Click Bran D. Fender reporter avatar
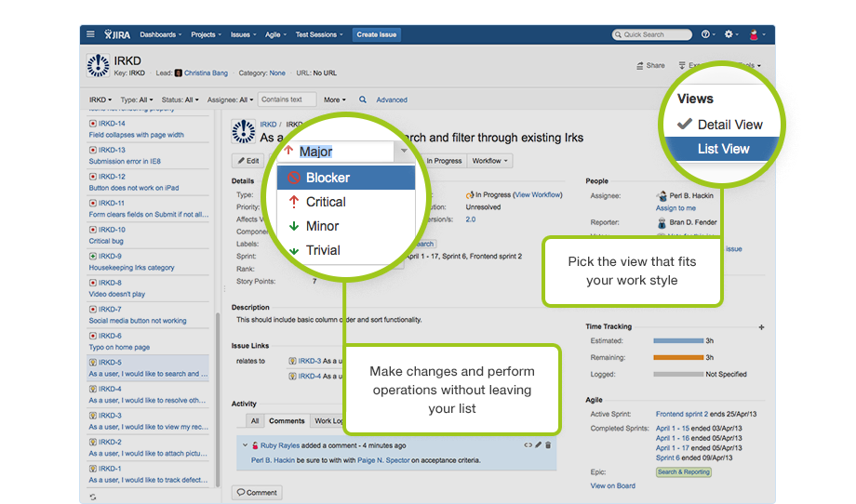The image size is (856, 504). coord(662,222)
